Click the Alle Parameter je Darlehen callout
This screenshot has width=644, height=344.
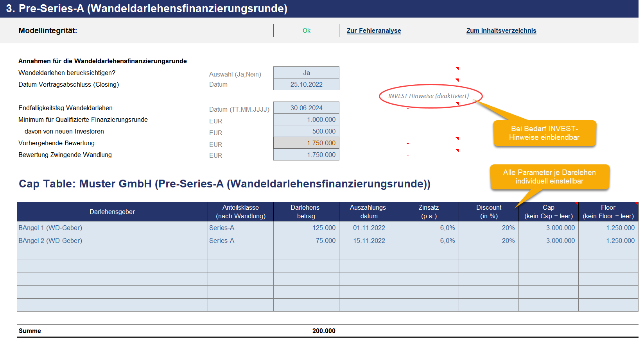tap(549, 176)
